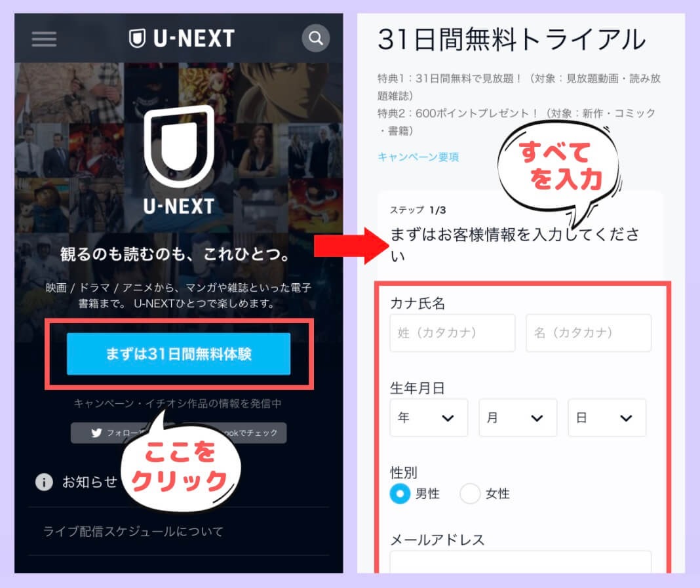Open the キャンペーン要項 link
This screenshot has width=700, height=588.
pos(418,157)
